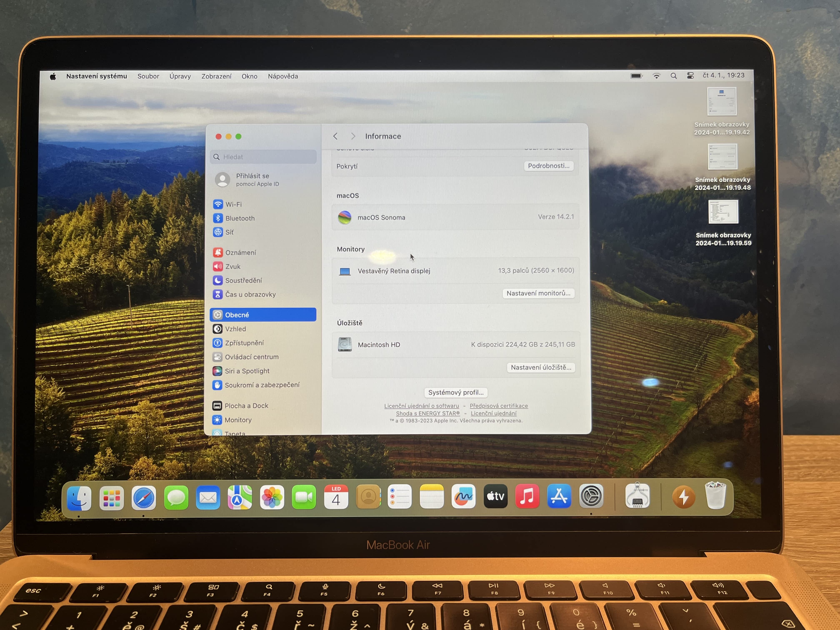Viewport: 840px width, 630px height.
Task: Open the Oznámení settings pane
Action: click(240, 252)
